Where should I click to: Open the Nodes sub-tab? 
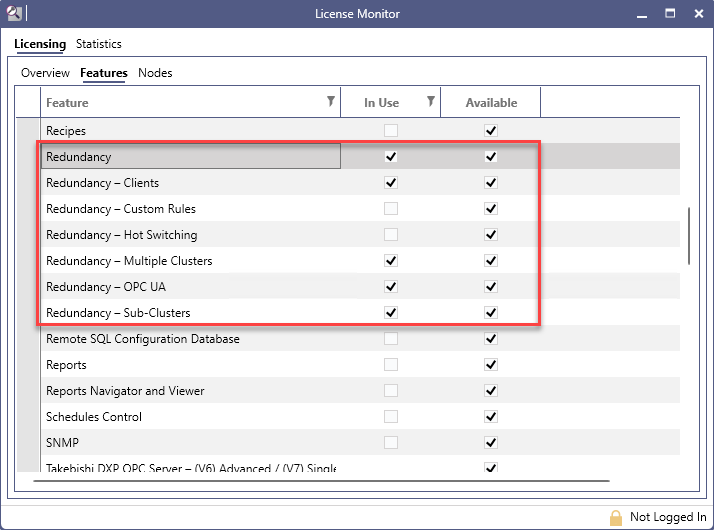point(155,73)
